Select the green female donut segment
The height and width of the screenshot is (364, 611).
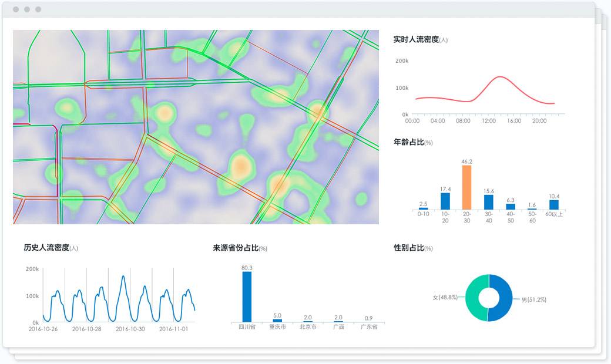pyautogui.click(x=472, y=298)
